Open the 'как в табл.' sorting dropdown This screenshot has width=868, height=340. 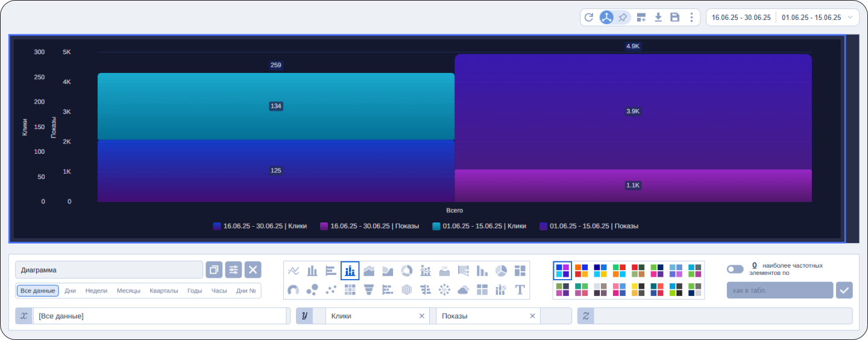pyautogui.click(x=779, y=291)
